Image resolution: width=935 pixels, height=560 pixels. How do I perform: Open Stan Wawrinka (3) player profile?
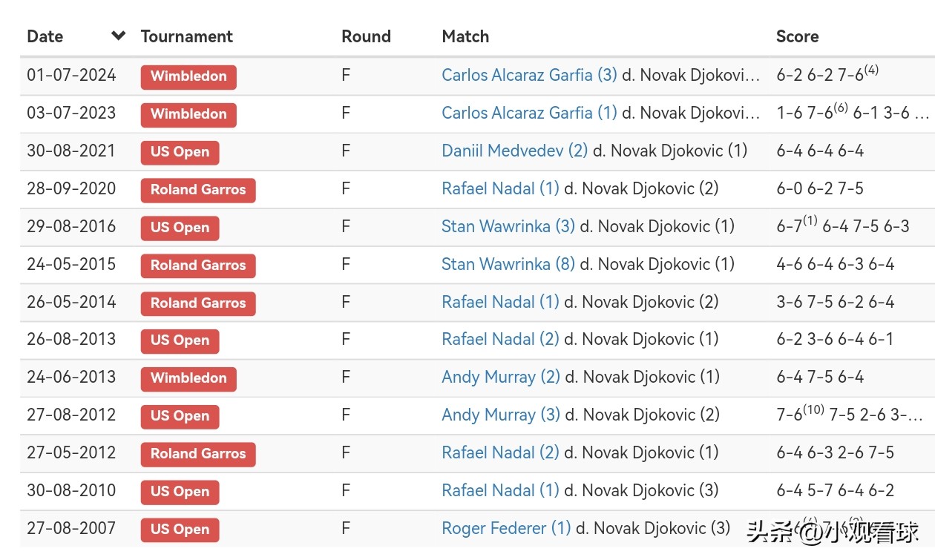[508, 226]
